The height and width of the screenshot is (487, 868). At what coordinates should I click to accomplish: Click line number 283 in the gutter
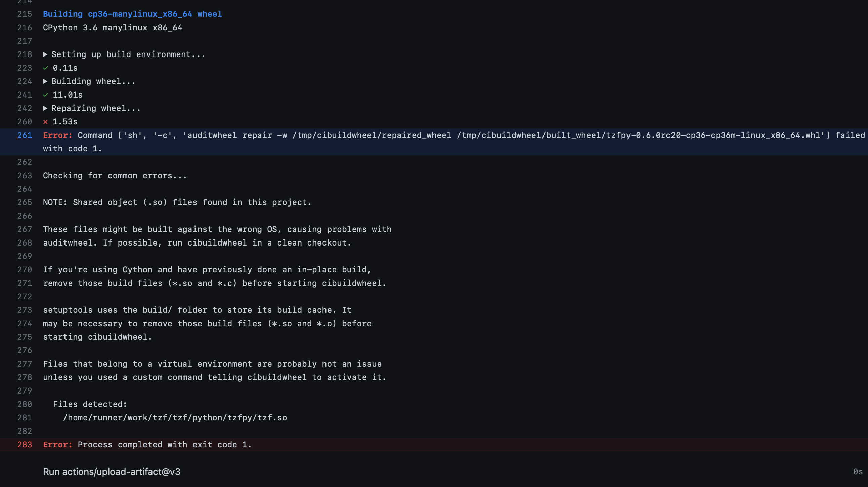[x=24, y=445]
